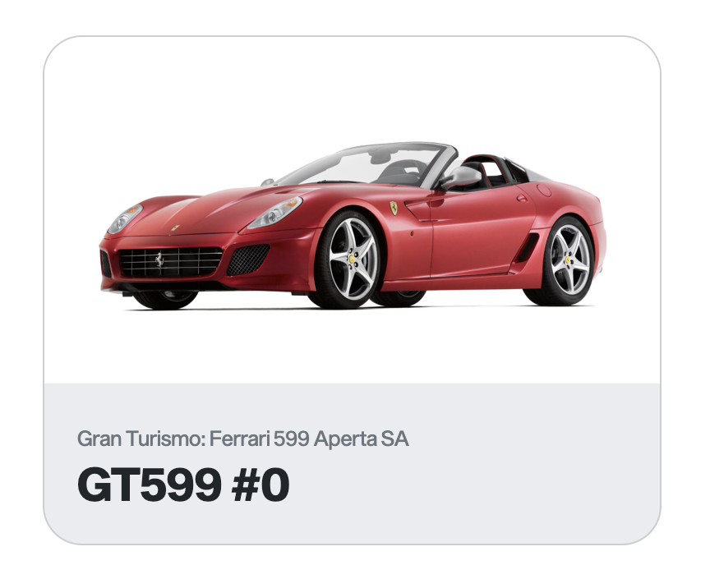Click the mesh fog grille beside the main grille
Viewport: 710px width, 588px height.
(x=247, y=260)
